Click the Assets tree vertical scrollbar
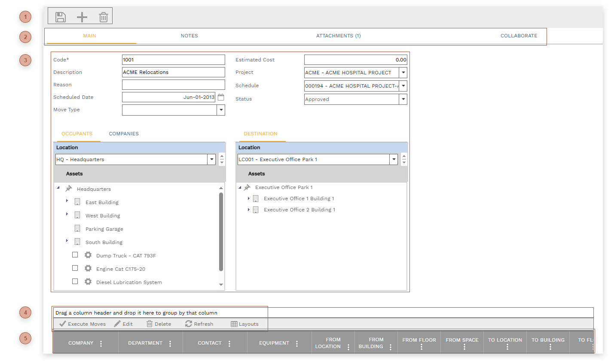This screenshot has height=364, width=611. 221,232
